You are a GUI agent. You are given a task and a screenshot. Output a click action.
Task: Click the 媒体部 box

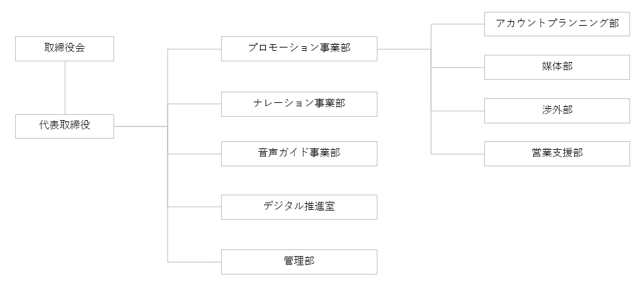557,67
